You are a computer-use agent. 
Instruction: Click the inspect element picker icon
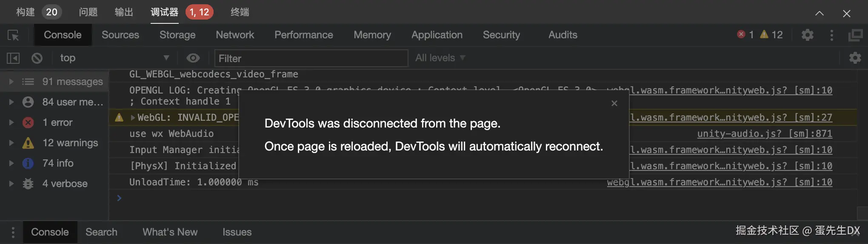coord(13,35)
